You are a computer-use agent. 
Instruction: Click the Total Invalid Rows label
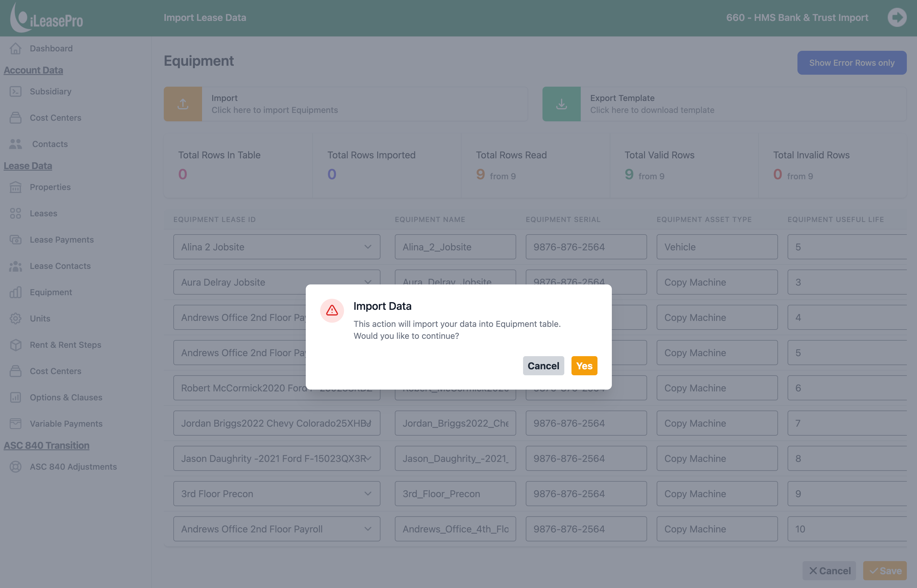point(811,155)
